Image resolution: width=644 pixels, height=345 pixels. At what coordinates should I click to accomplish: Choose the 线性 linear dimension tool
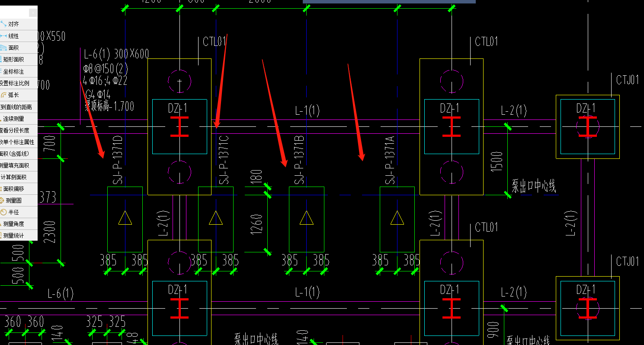13,36
